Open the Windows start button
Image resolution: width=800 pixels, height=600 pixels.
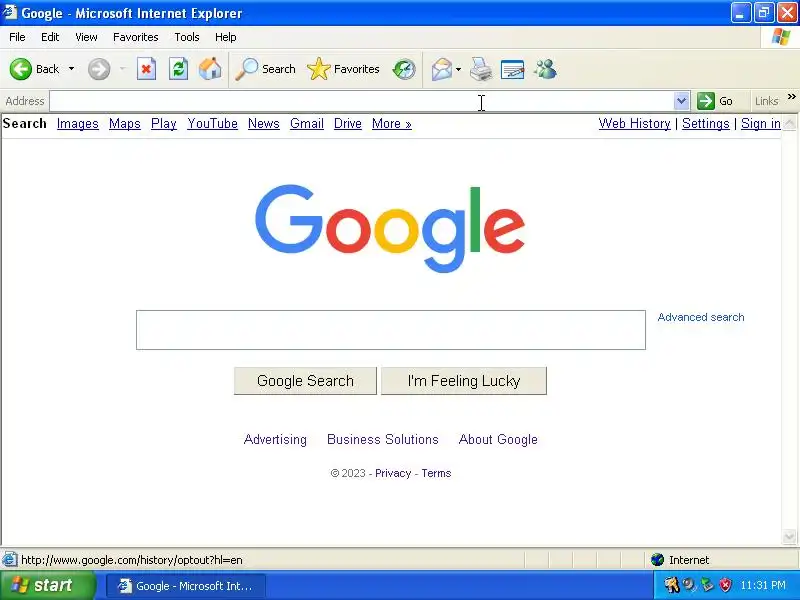(48, 585)
